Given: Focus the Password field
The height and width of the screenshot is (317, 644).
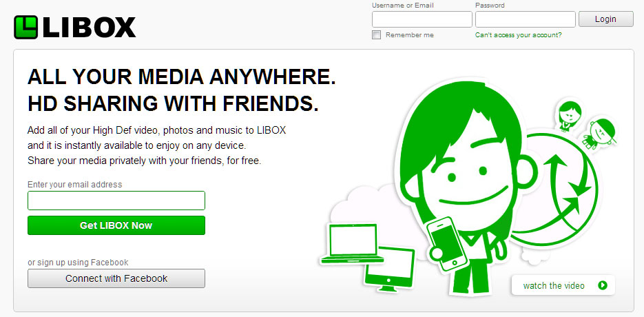Looking at the screenshot, I should click(526, 19).
